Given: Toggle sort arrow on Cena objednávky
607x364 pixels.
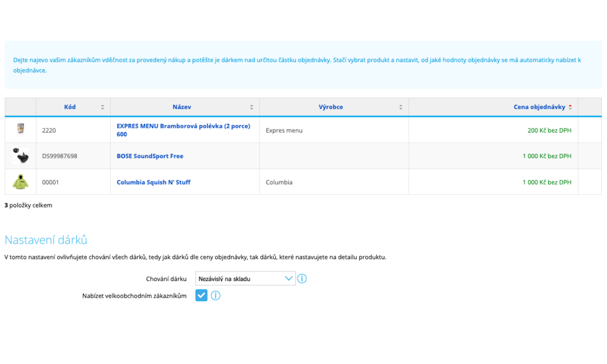Looking at the screenshot, I should point(570,107).
